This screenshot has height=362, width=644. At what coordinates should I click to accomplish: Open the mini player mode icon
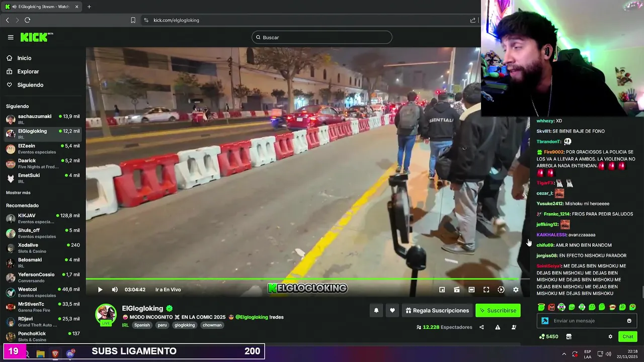click(442, 290)
